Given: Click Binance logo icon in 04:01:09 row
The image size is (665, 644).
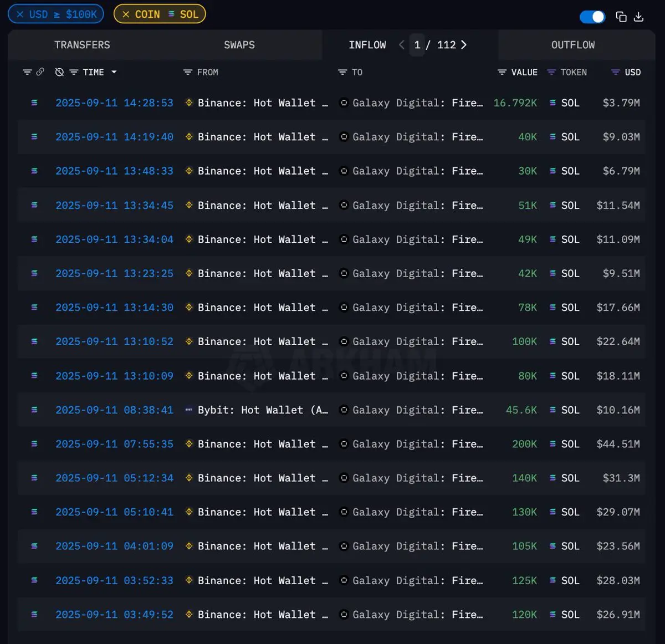Looking at the screenshot, I should click(189, 546).
